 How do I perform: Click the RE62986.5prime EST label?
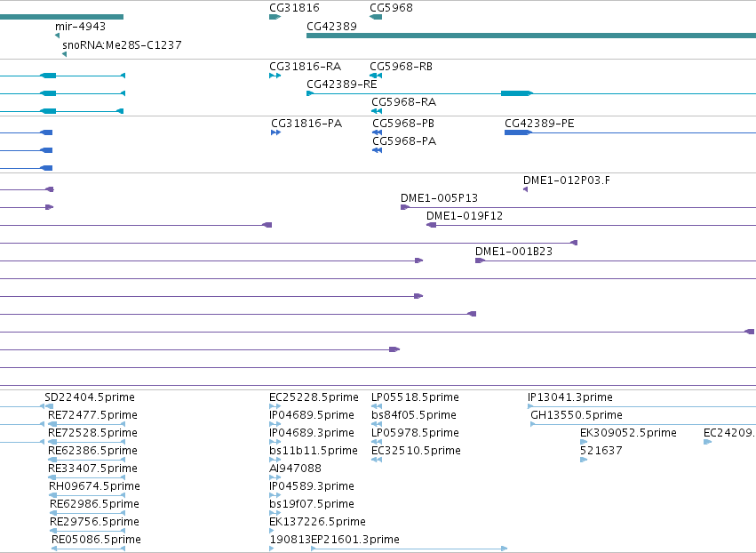[x=94, y=505]
